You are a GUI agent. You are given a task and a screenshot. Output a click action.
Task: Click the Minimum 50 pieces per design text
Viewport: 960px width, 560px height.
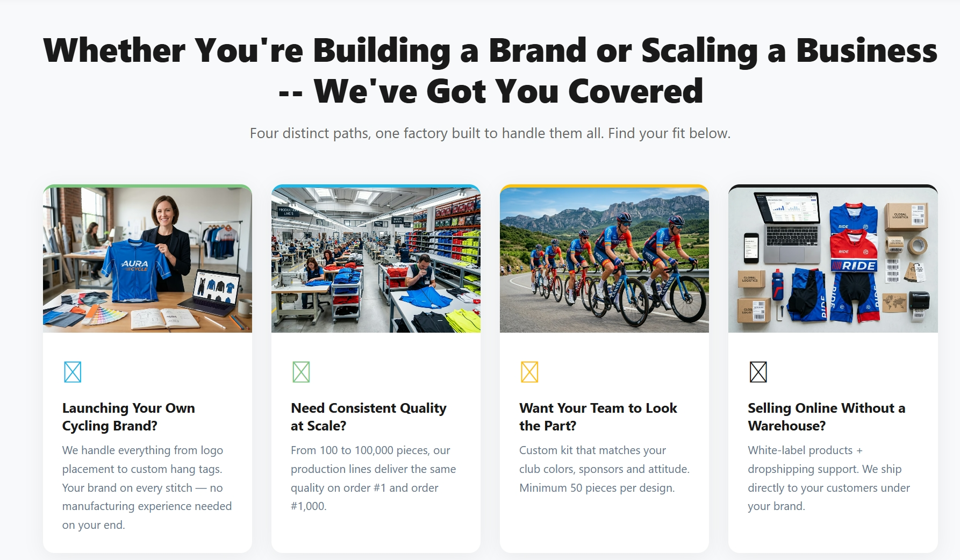pyautogui.click(x=597, y=488)
